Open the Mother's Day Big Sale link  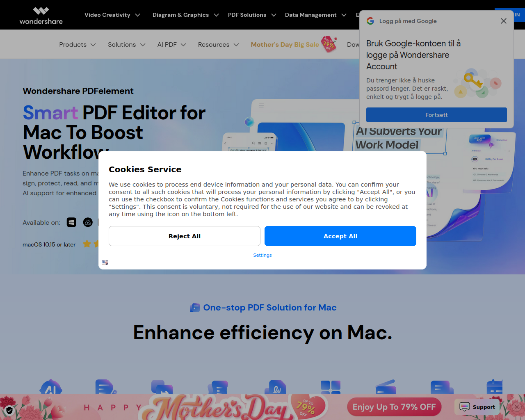point(285,44)
